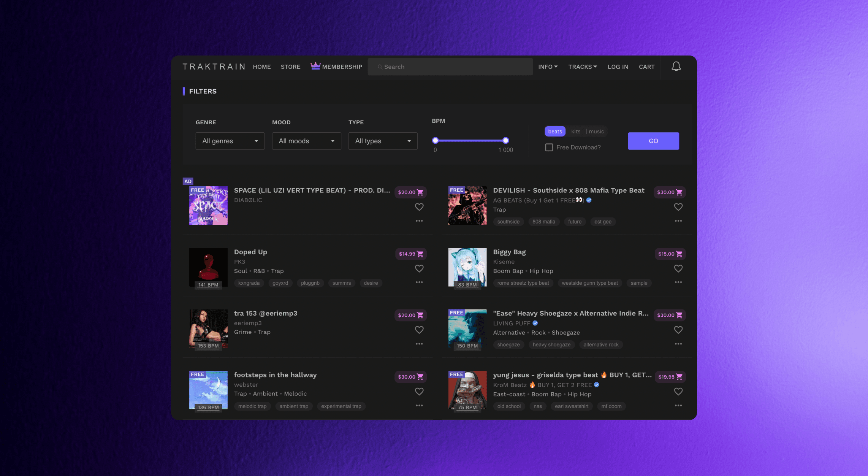Screen dimensions: 868x476
Task: Favorite the Doped Up track with the heart icon
Action: pos(419,268)
